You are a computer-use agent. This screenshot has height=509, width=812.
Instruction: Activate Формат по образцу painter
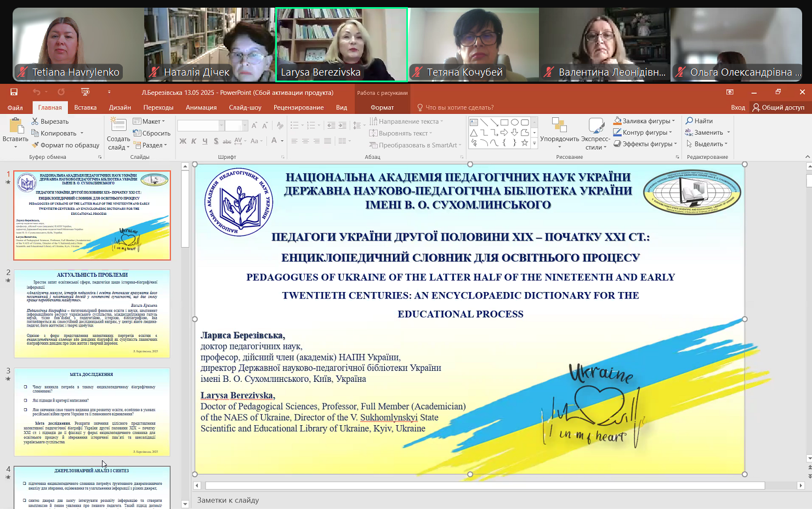(x=65, y=145)
